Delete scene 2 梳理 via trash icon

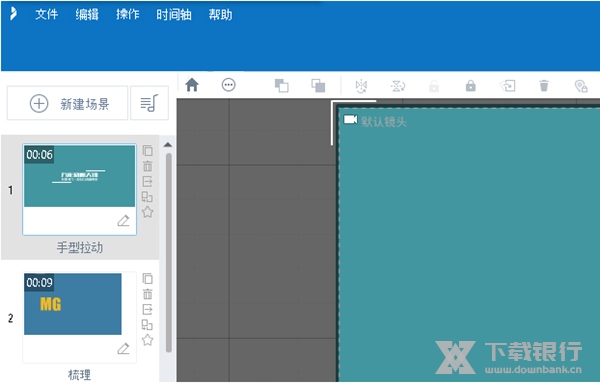pos(147,294)
